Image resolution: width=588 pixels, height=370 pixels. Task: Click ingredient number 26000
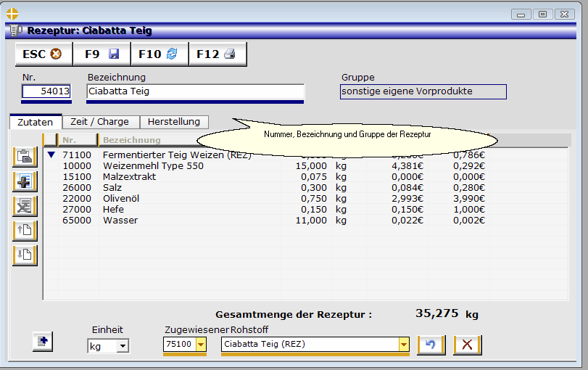77,188
